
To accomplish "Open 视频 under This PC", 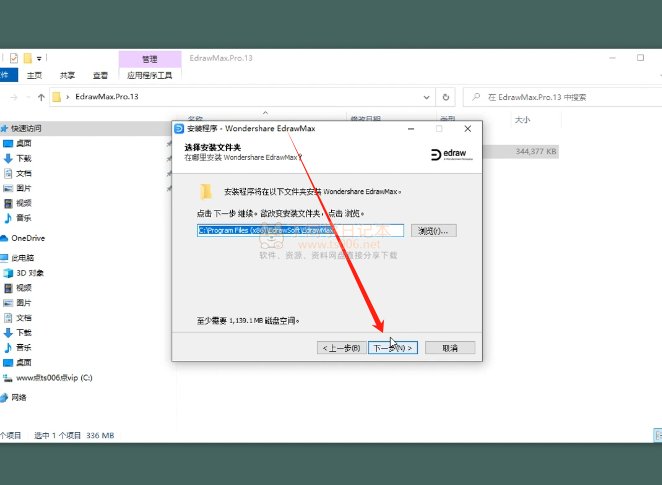I will tap(24, 288).
